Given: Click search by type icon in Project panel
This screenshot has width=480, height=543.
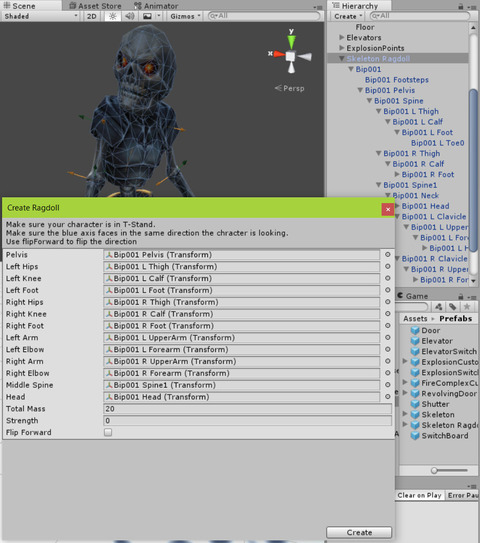Looking at the screenshot, I should coord(438,307).
